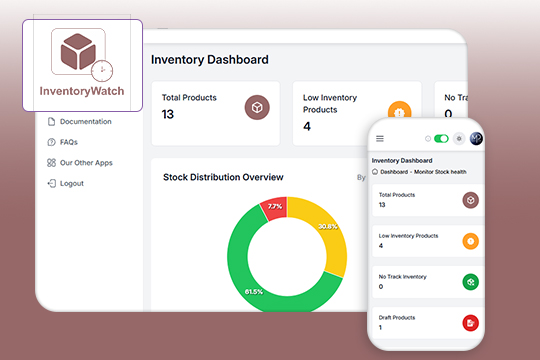Open the FAQs sidebar item
The image size is (540, 360).
pyautogui.click(x=62, y=142)
